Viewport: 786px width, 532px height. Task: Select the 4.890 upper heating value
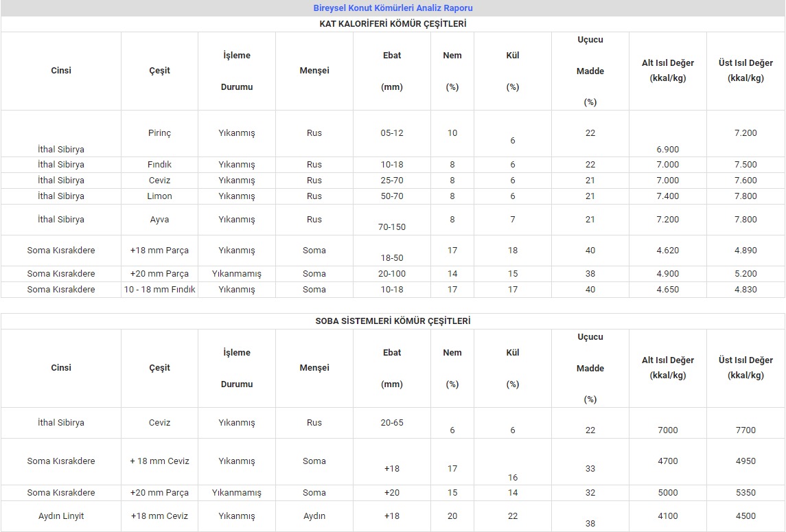tap(745, 250)
